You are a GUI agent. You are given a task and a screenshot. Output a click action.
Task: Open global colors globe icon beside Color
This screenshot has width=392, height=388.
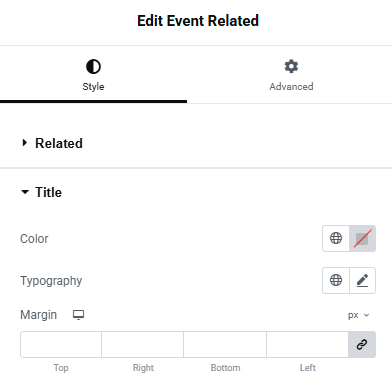point(336,238)
